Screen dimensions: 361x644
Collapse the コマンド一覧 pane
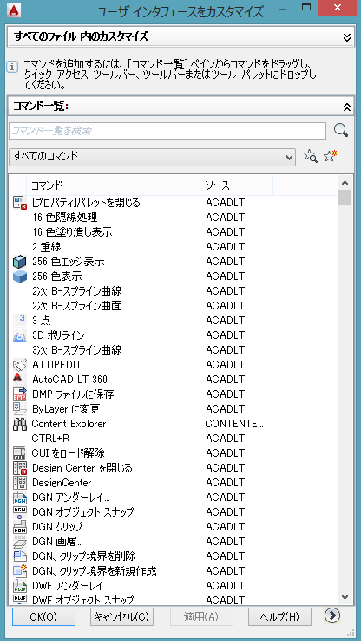tap(346, 107)
